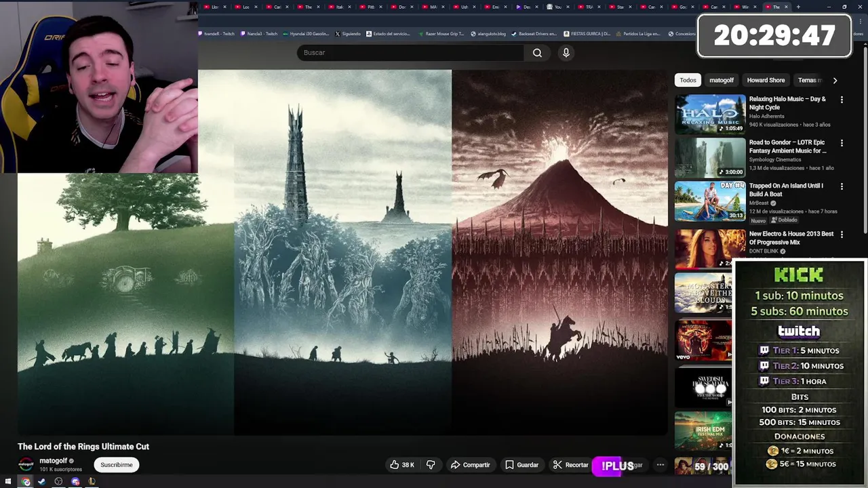Viewport: 868px width, 488px height.
Task: Open MrBeast Trapped On An Island thumbnail
Action: coord(710,201)
